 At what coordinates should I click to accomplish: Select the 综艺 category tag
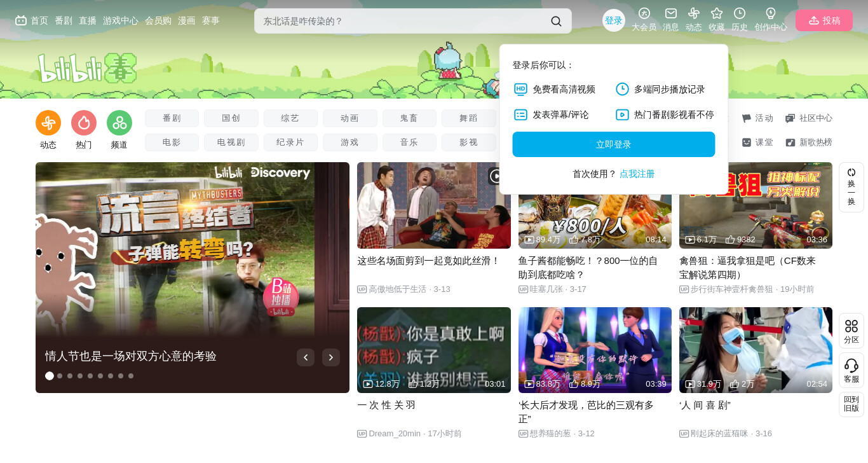coord(290,118)
